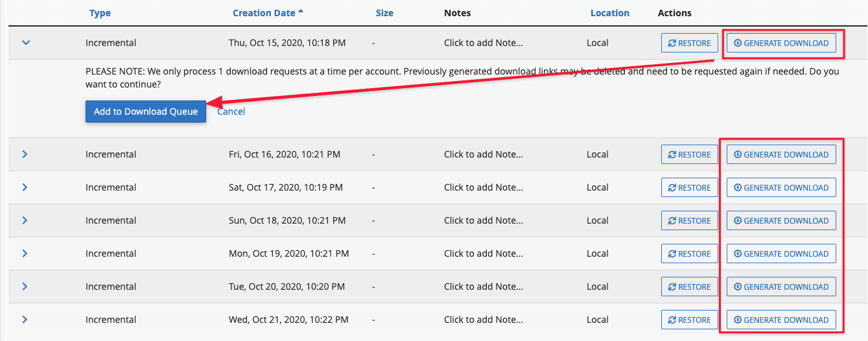Restore the Fri, Oct 16 backup

tap(689, 154)
